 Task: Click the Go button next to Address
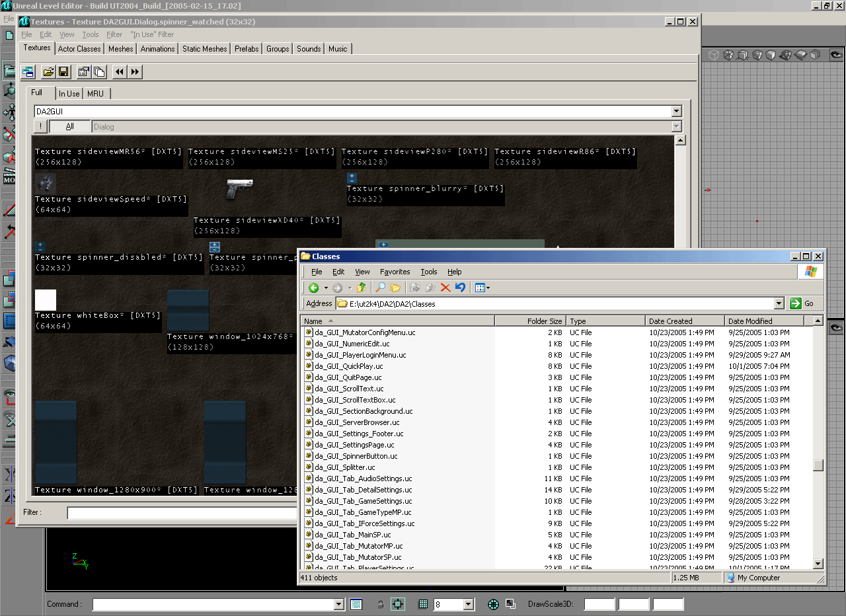pos(803,303)
